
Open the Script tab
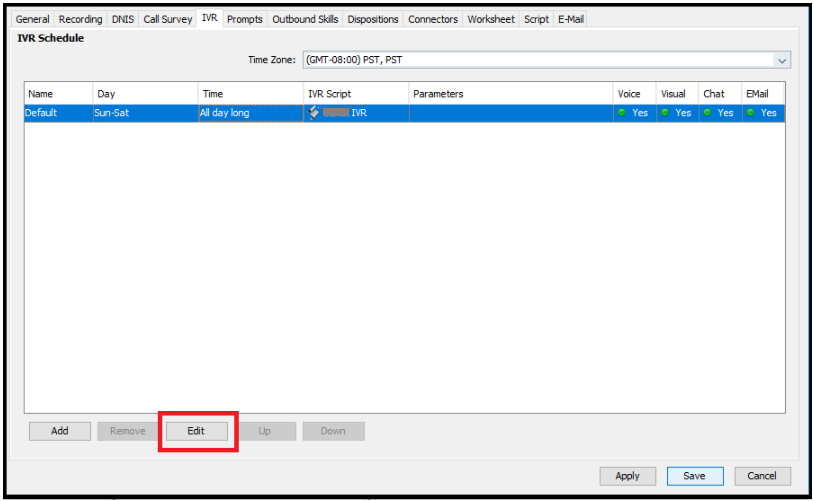pos(536,19)
